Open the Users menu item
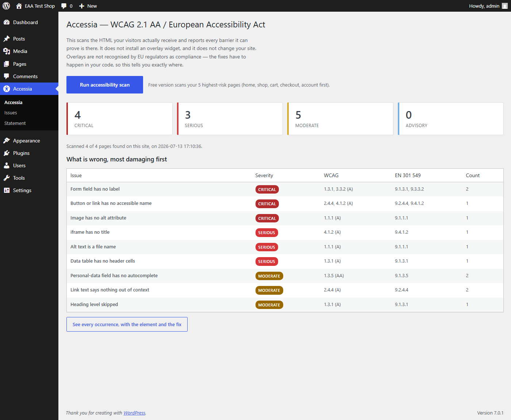This screenshot has width=511, height=420. [x=29, y=165]
